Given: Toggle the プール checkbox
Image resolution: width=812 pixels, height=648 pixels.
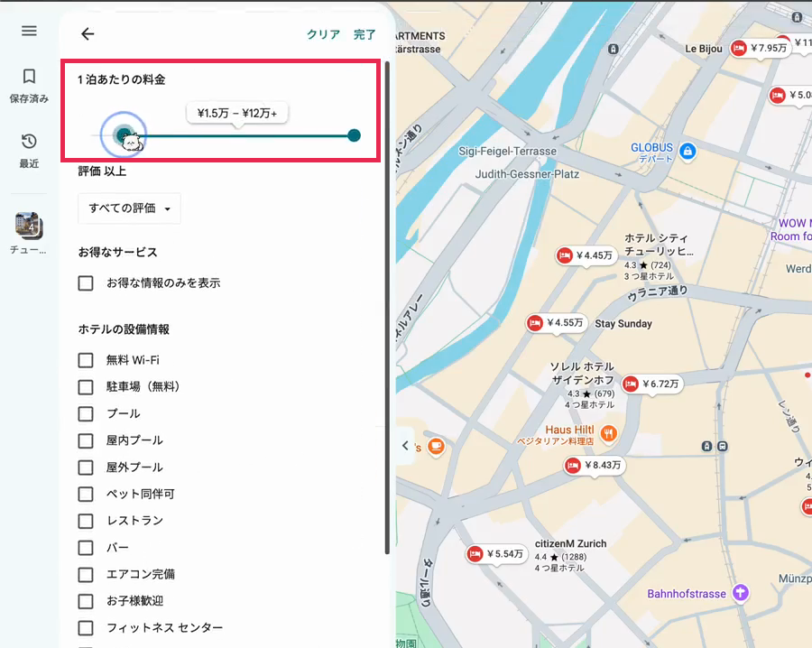Looking at the screenshot, I should click(86, 414).
